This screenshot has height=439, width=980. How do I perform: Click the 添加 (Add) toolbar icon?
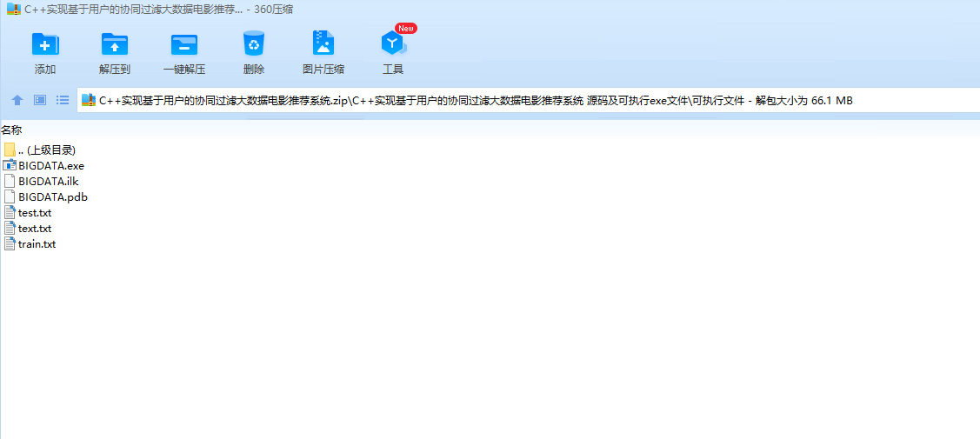45,44
